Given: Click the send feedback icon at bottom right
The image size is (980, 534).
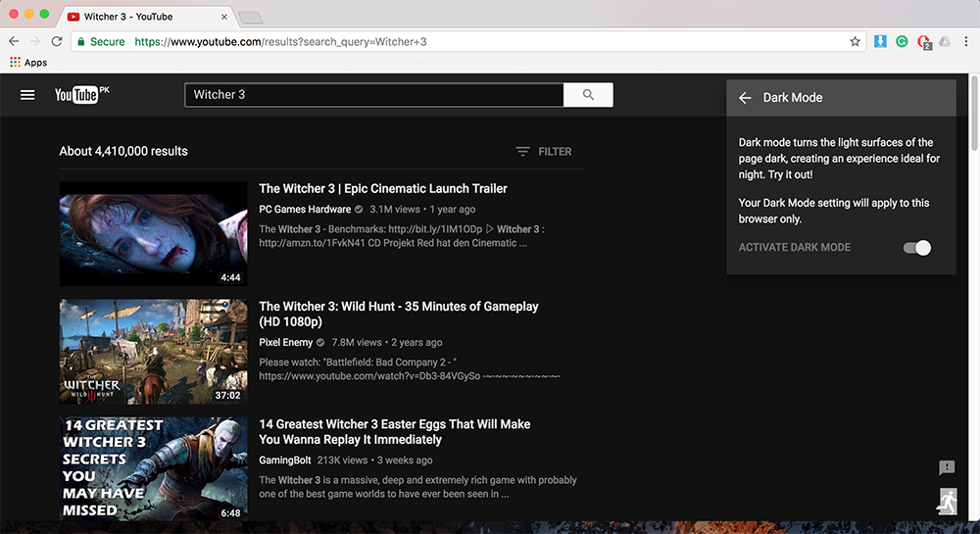Looking at the screenshot, I should [x=947, y=467].
